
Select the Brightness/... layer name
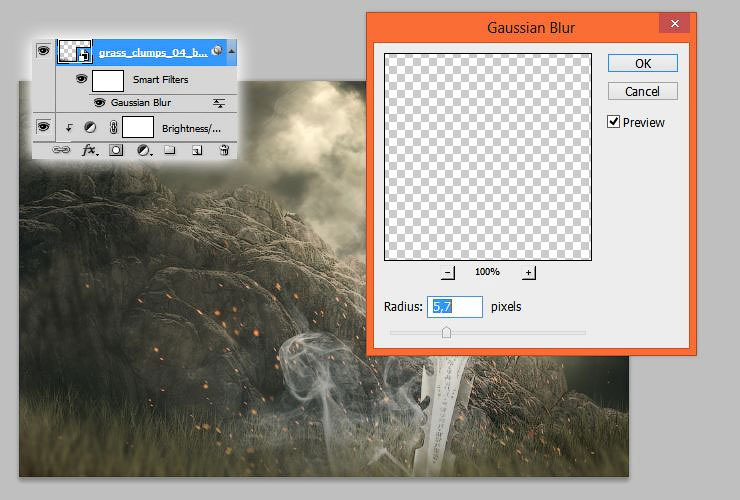pos(191,128)
